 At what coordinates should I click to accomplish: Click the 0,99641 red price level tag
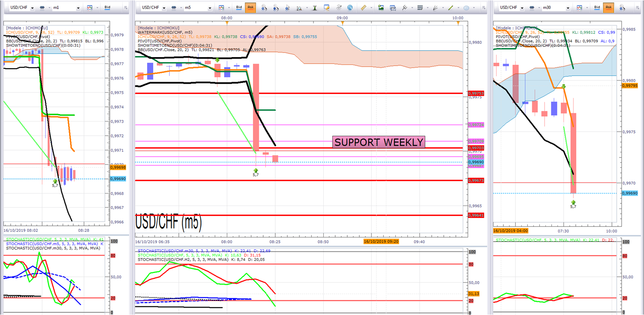pos(476,215)
